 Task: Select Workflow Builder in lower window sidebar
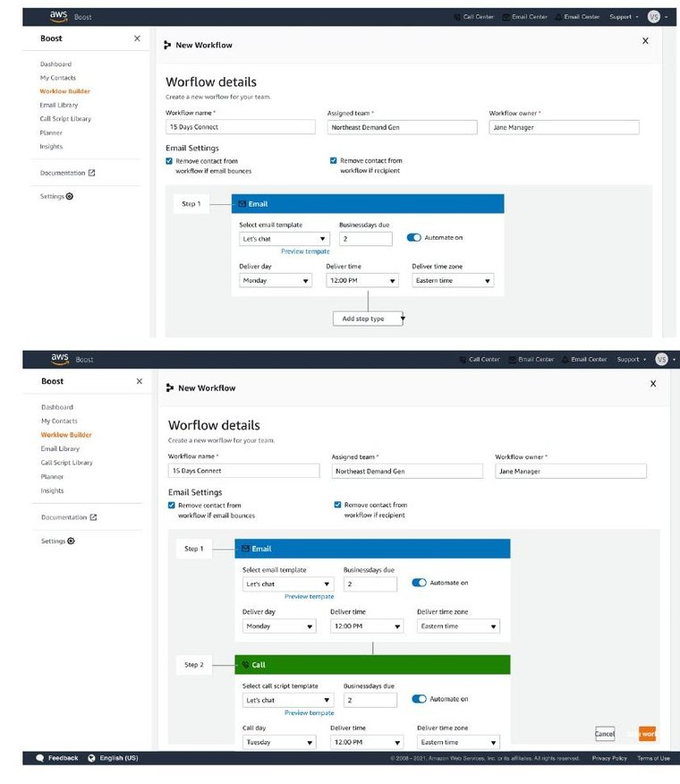pos(66,434)
